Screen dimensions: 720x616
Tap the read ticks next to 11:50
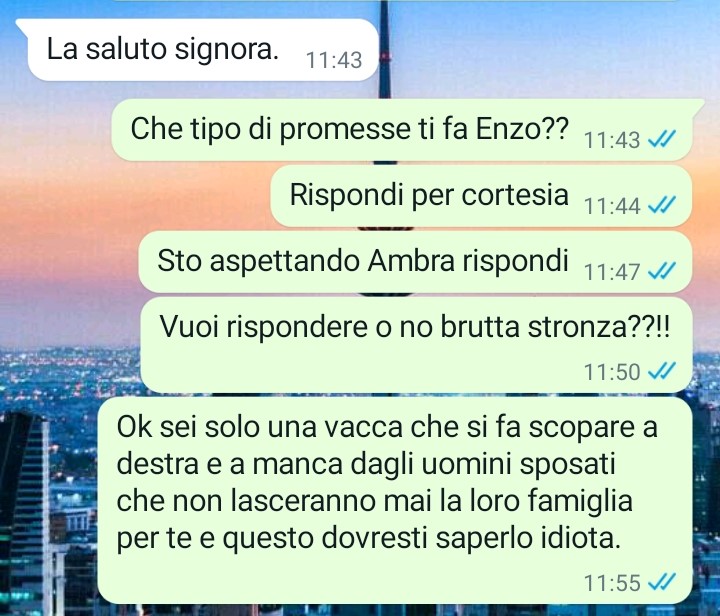[x=662, y=370]
